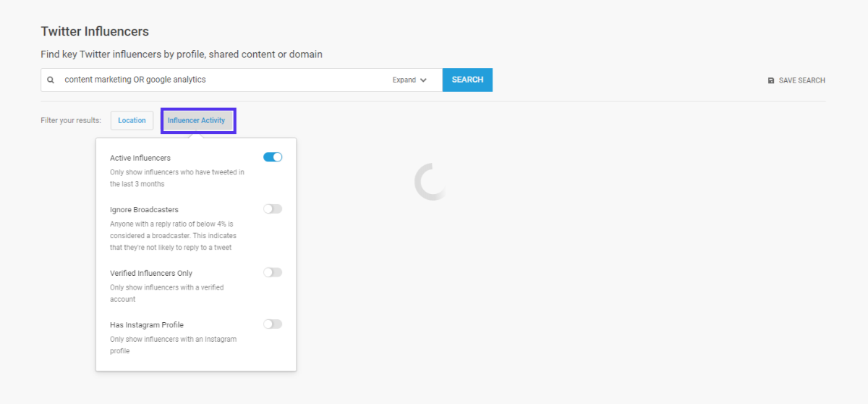Click the Verified Influencers Only label
The height and width of the screenshot is (404, 868).
tap(151, 273)
